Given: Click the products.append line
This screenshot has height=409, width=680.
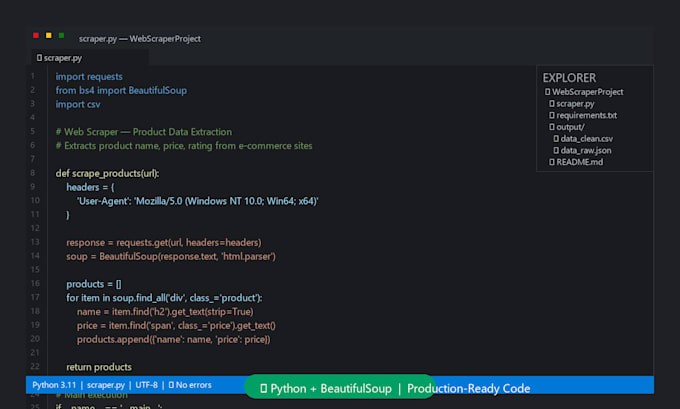Looking at the screenshot, I should [x=173, y=340].
